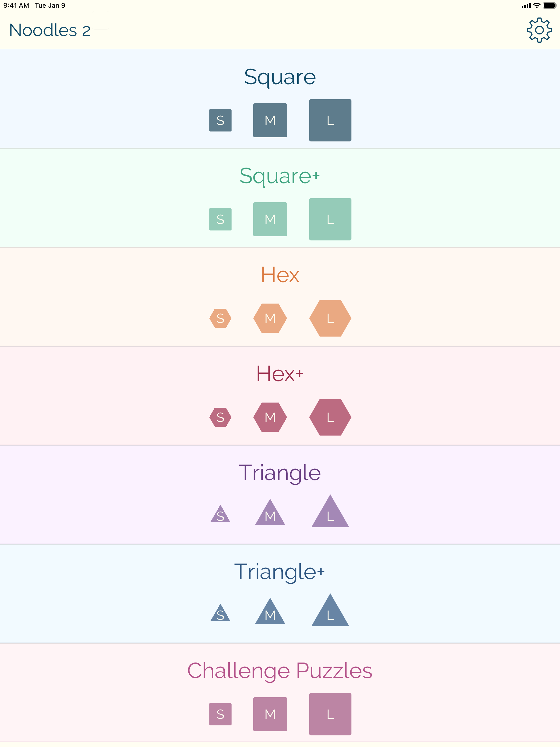Open a medium Hex puzzle
Screen dimensions: 560x747
tap(270, 318)
